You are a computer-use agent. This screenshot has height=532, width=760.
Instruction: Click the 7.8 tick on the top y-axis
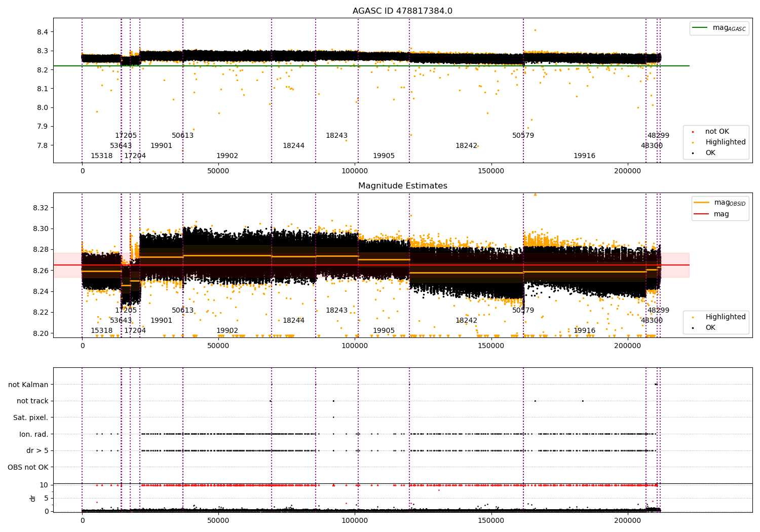pos(43,145)
